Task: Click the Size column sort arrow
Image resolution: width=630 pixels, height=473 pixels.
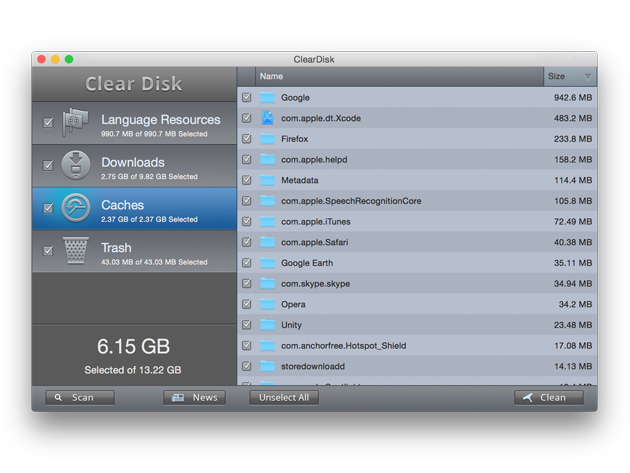Action: [x=587, y=77]
